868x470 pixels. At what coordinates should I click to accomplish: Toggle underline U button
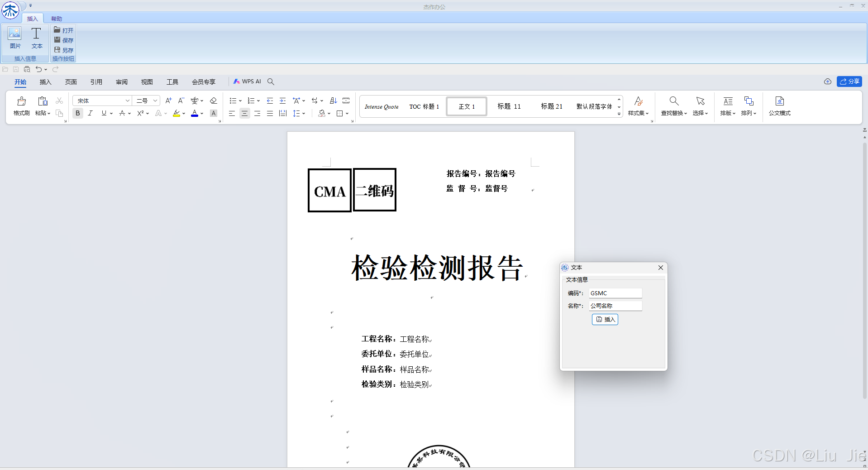coord(104,113)
